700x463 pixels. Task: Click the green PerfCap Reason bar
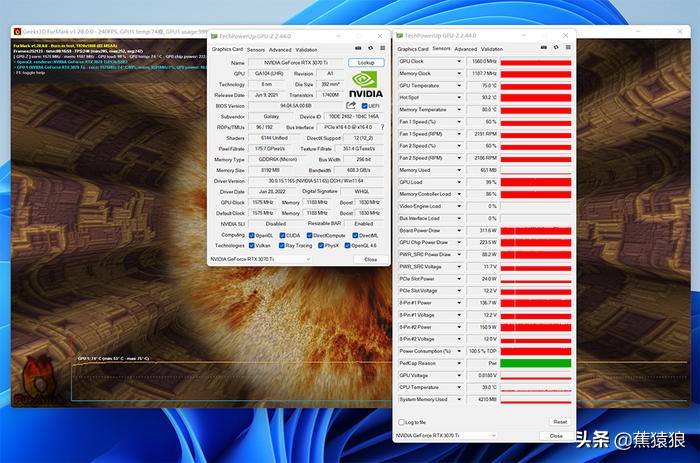pyautogui.click(x=535, y=363)
